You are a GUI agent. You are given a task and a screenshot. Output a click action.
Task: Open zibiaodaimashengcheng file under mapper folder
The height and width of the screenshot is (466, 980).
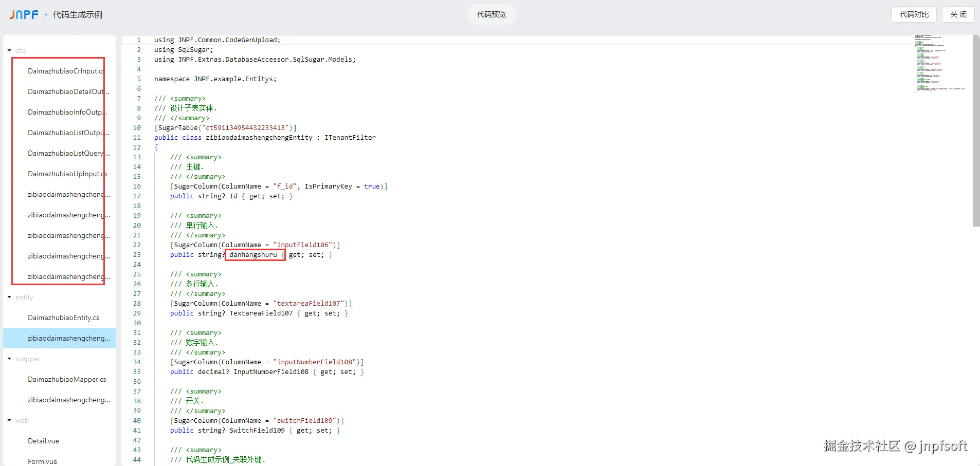pyautogui.click(x=60, y=400)
